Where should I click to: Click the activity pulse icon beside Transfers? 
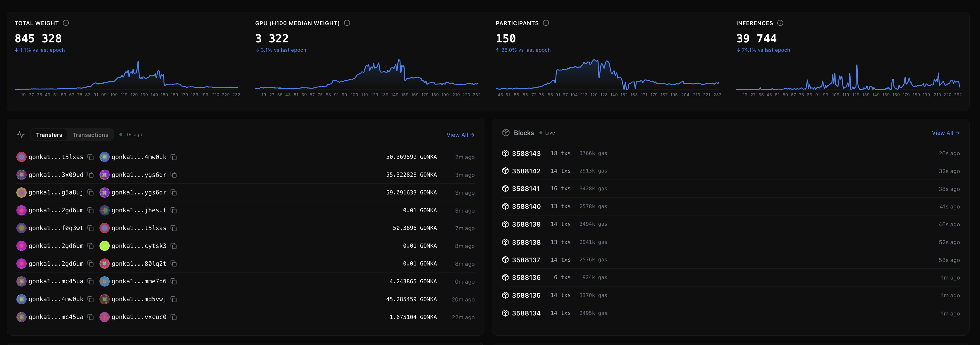coord(20,135)
